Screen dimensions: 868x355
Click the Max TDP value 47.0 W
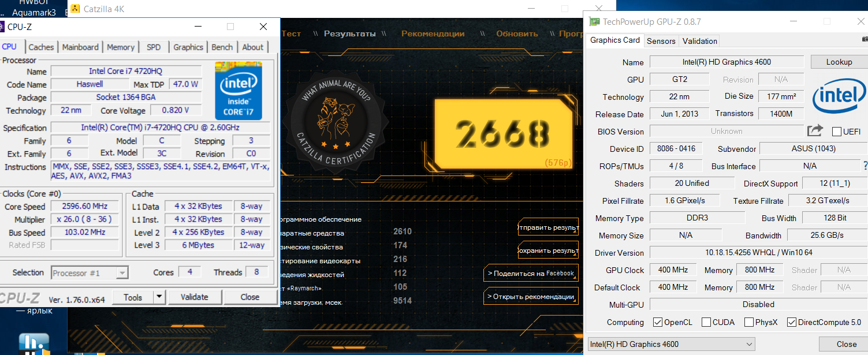click(x=185, y=84)
